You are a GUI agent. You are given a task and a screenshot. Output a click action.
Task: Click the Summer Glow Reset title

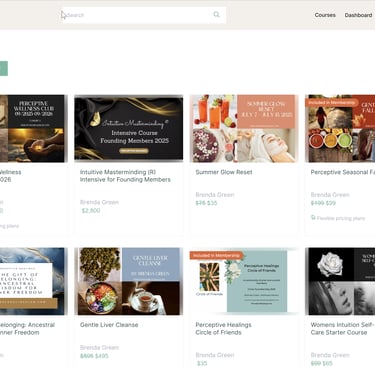[x=224, y=172]
